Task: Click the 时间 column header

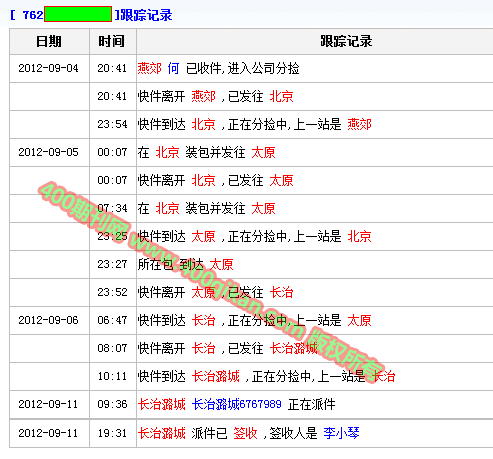Action: [x=113, y=42]
